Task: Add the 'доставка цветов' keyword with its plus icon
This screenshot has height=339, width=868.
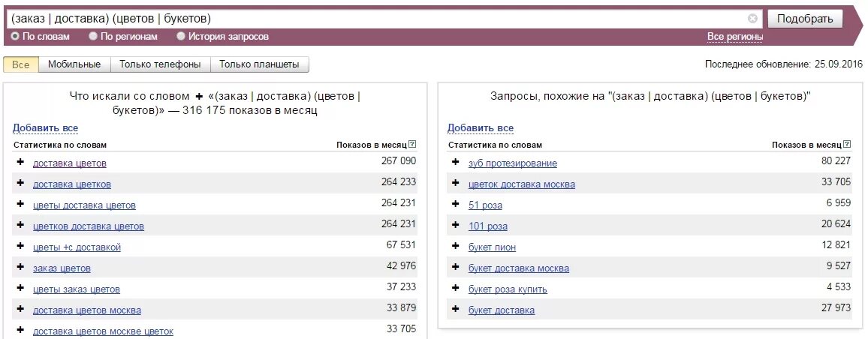Action: pyautogui.click(x=20, y=163)
